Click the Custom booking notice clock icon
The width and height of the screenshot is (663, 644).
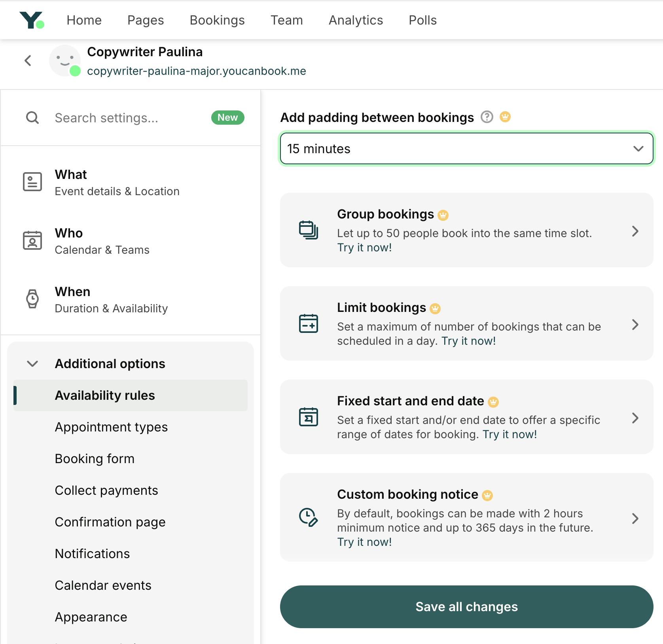(309, 517)
